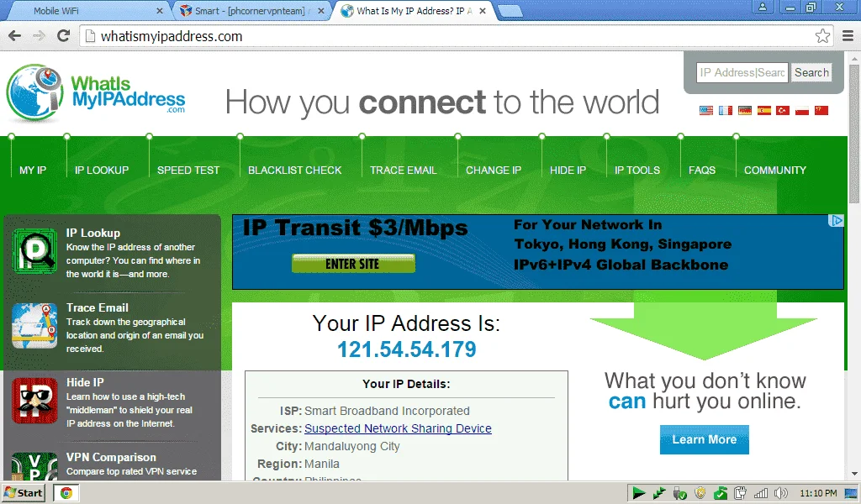861x504 pixels.
Task: Select the French flag language icon
Action: point(726,110)
